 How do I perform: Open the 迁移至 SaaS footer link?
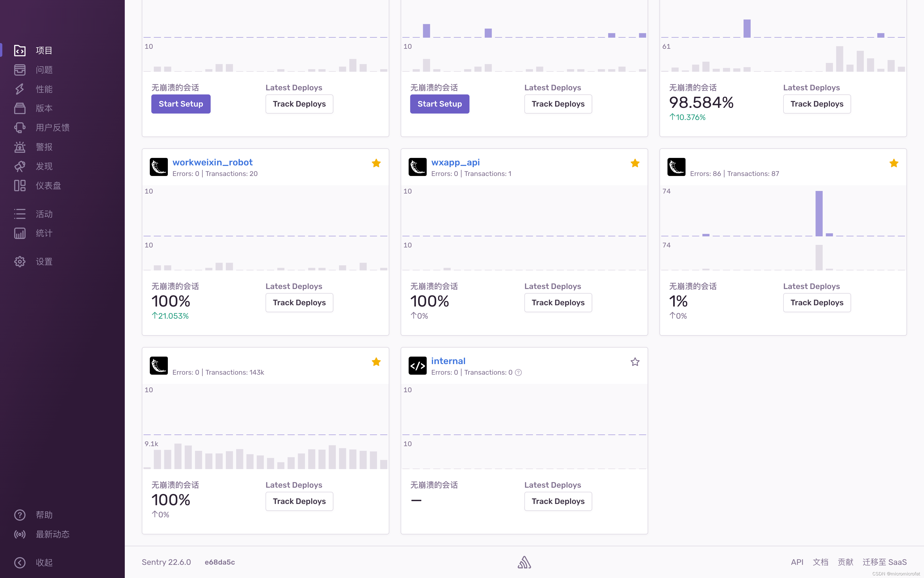point(885,562)
